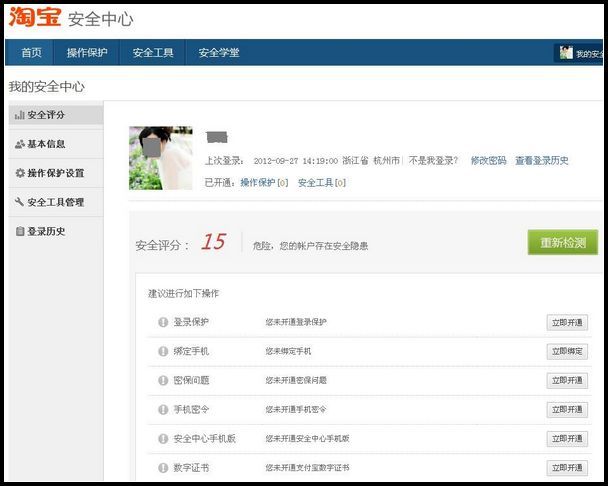
Task: Click 立即绑定 for 绑定手机
Action: (567, 351)
